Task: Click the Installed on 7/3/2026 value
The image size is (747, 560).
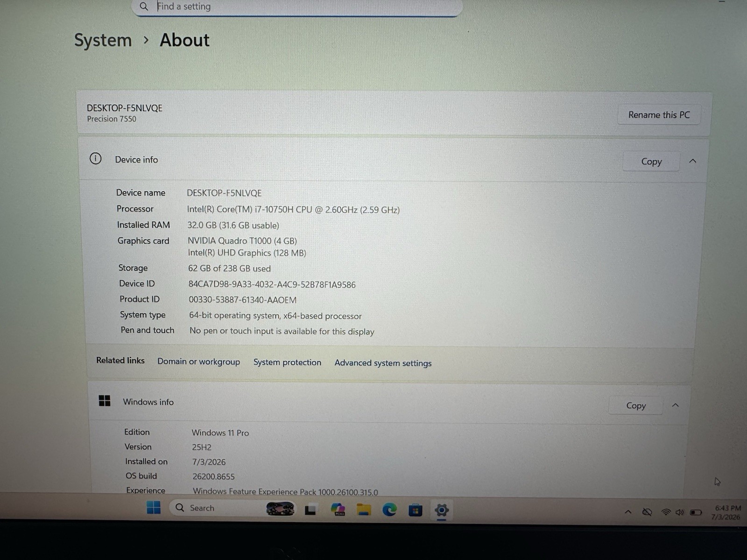Action: tap(209, 462)
